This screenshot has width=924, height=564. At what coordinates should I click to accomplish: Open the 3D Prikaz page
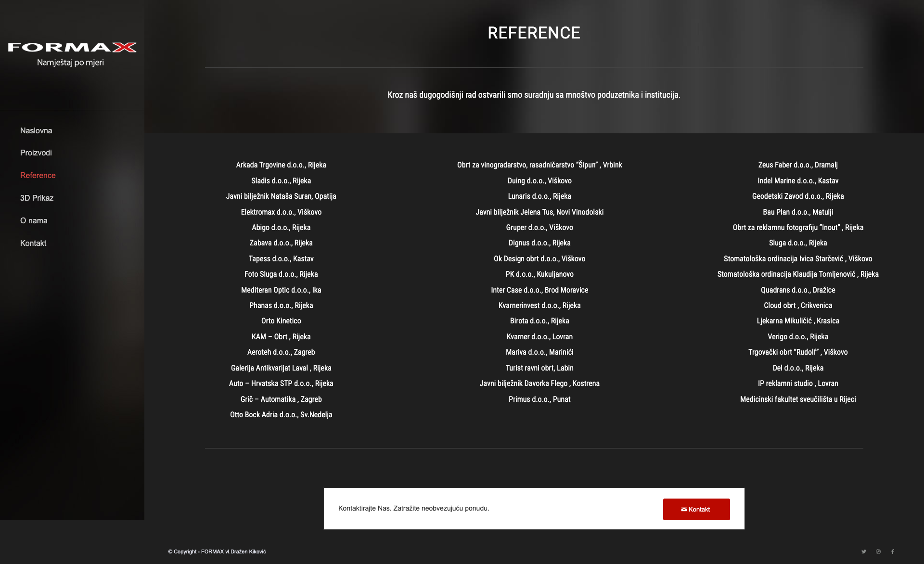pyautogui.click(x=37, y=198)
